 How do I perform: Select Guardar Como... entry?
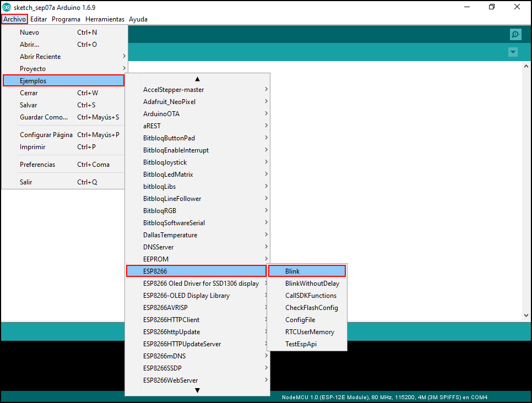[64, 117]
